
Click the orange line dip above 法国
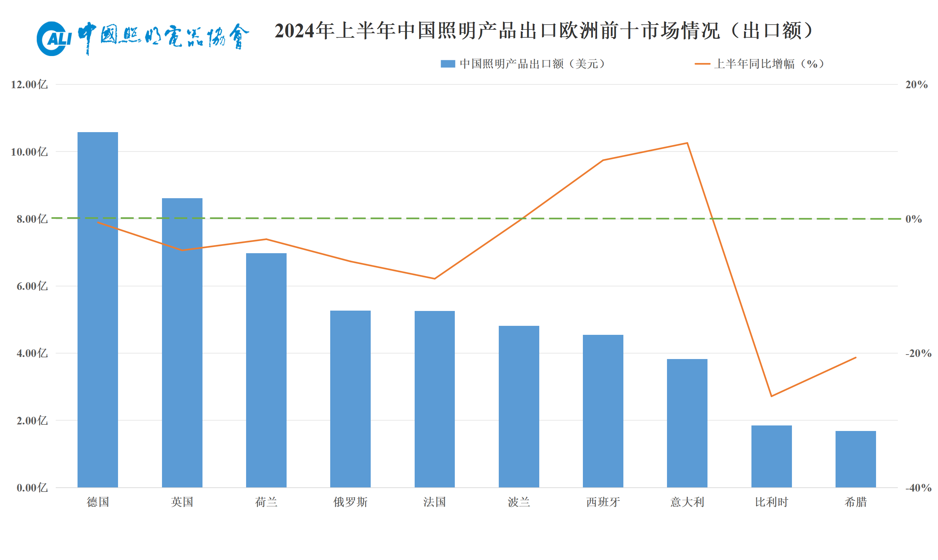[x=435, y=279]
